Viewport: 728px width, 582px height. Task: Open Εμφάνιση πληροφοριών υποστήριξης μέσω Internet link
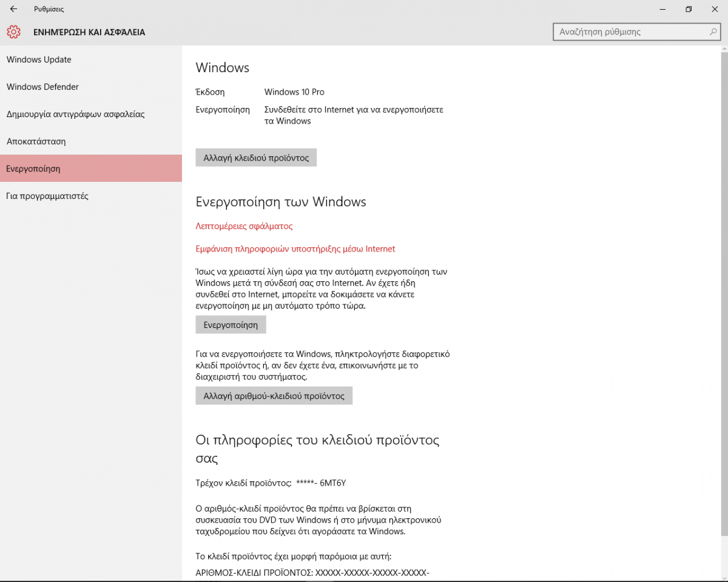click(x=295, y=249)
